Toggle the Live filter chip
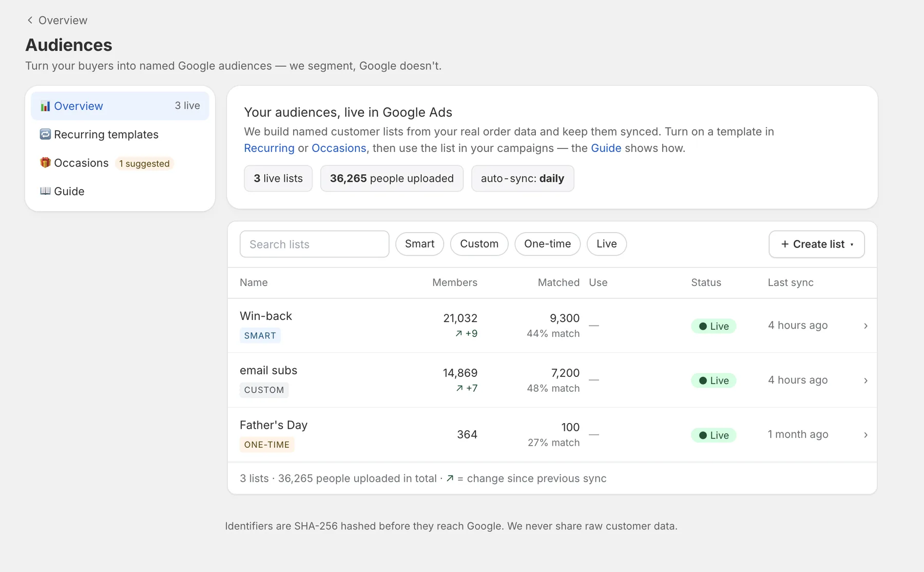924x572 pixels. tap(606, 244)
